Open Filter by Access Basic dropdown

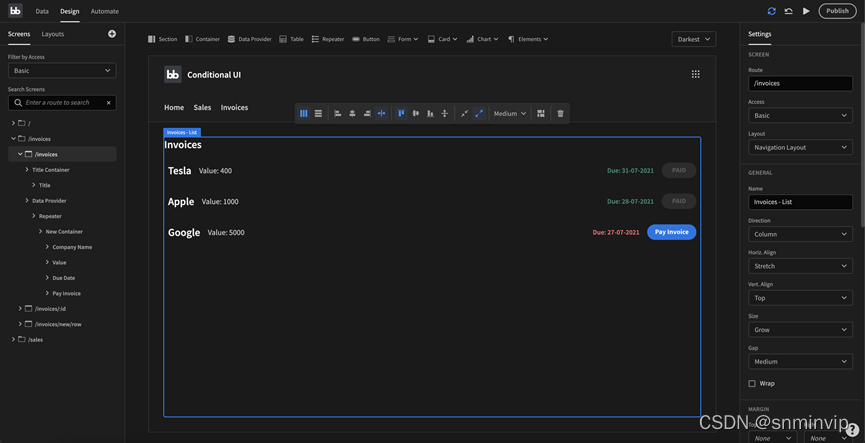(62, 71)
